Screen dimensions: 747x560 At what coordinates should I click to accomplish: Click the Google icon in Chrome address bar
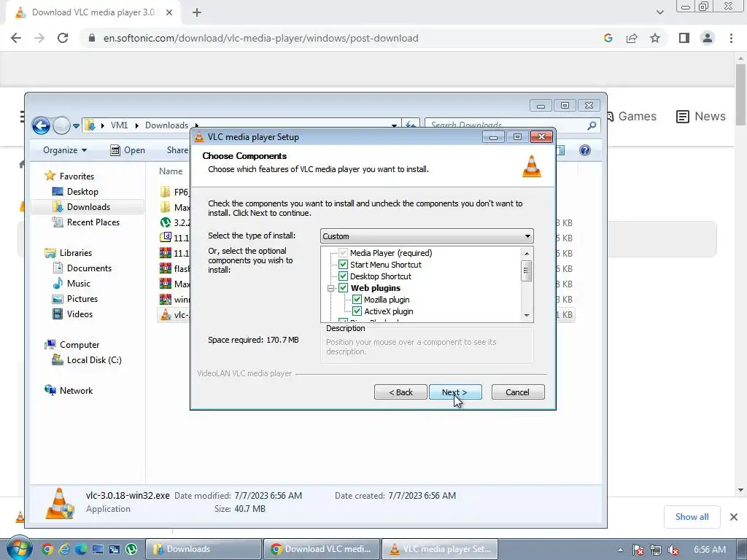[608, 38]
